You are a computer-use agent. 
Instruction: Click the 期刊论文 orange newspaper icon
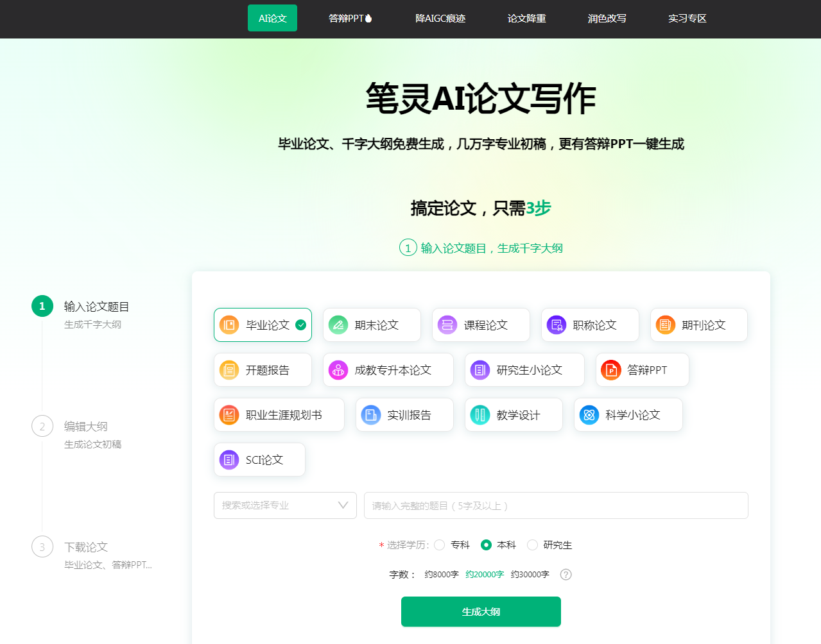[666, 325]
